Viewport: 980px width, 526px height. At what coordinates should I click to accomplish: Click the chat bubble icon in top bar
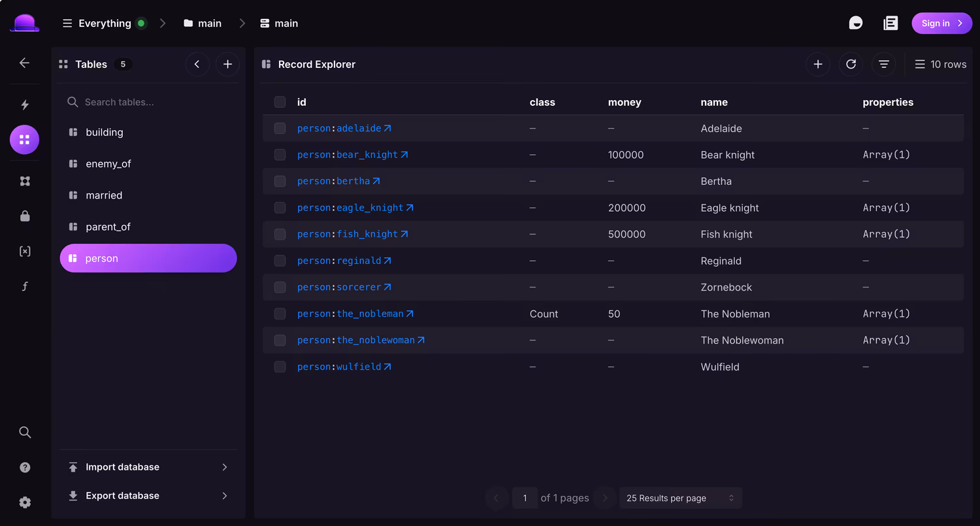tap(855, 24)
